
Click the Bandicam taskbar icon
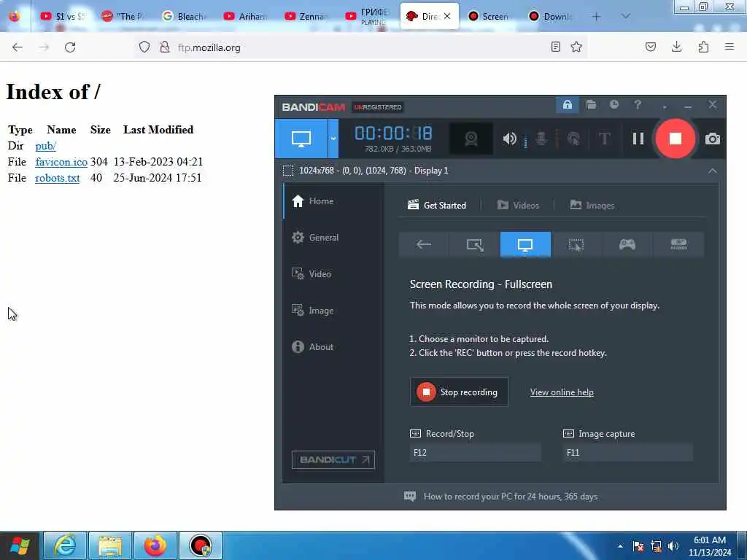[201, 545]
